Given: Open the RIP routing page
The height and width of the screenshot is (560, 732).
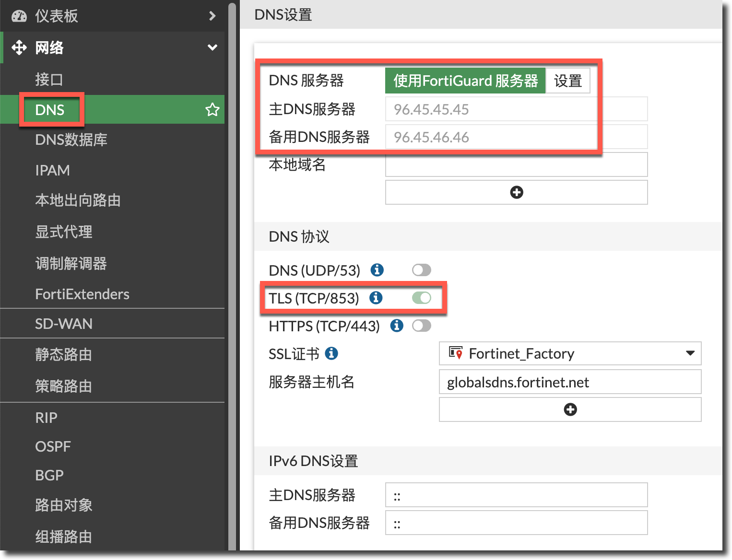Looking at the screenshot, I should point(112,418).
